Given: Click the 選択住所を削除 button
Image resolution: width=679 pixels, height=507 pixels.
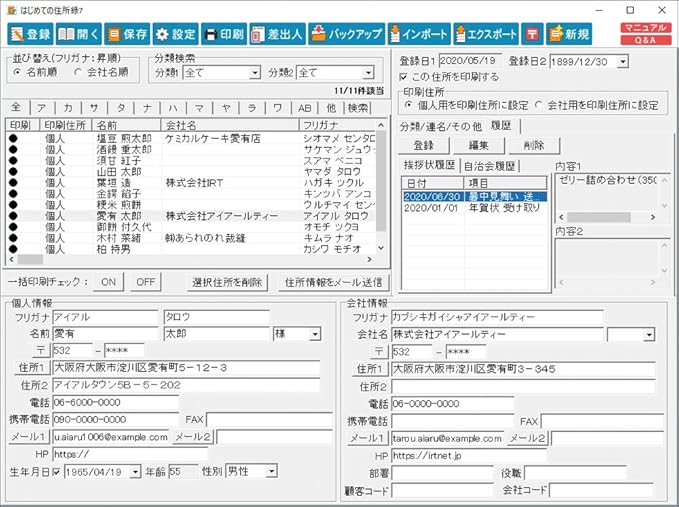Looking at the screenshot, I should pos(227,282).
